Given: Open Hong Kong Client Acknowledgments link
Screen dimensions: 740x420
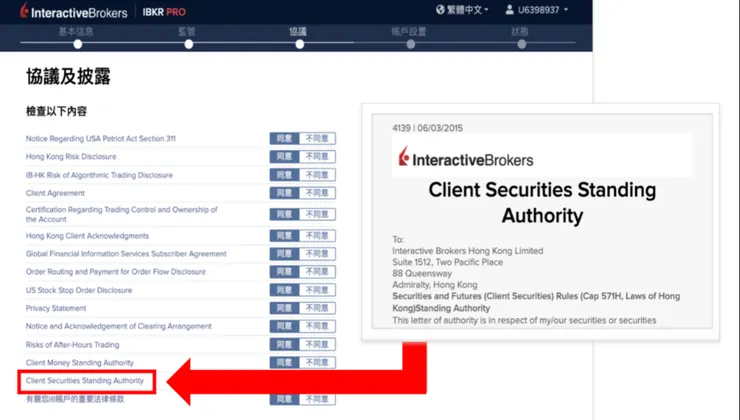Looking at the screenshot, I should [x=87, y=236].
